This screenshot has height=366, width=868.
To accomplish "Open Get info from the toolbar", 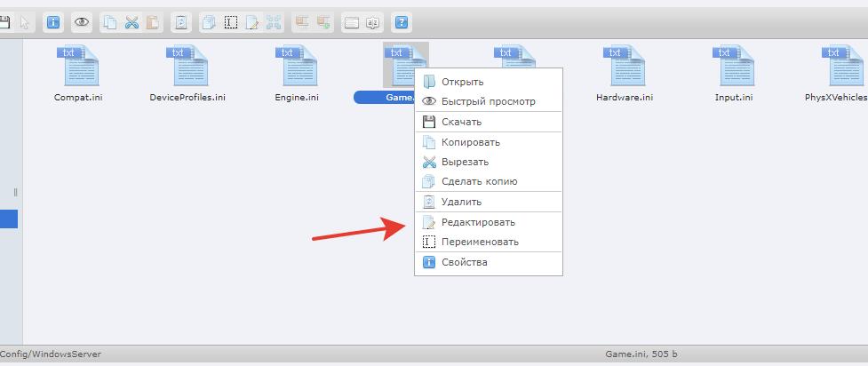I will tap(53, 23).
